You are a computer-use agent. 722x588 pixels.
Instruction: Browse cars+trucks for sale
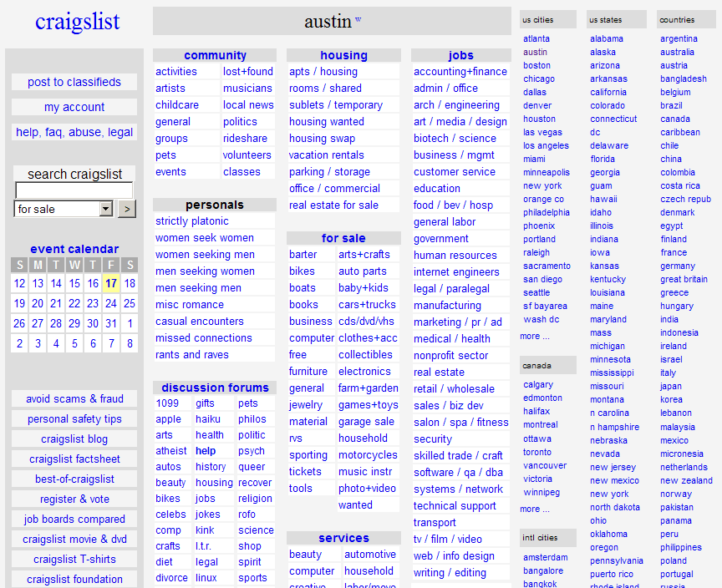coord(367,305)
